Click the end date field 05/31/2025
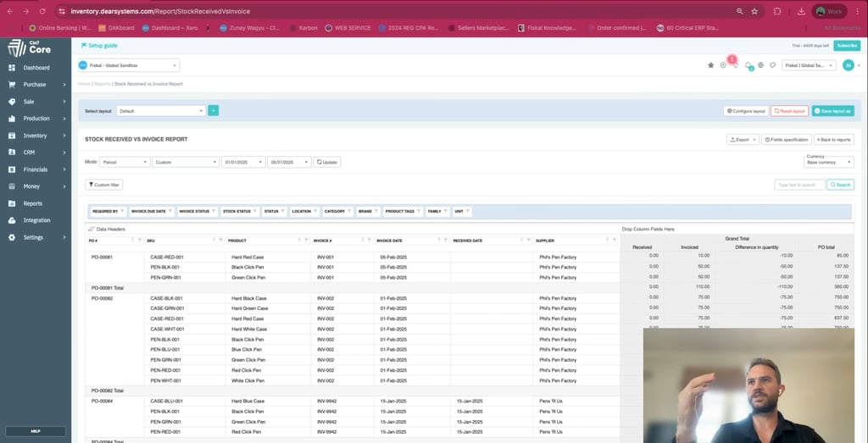The height and width of the screenshot is (443, 868). click(289, 162)
